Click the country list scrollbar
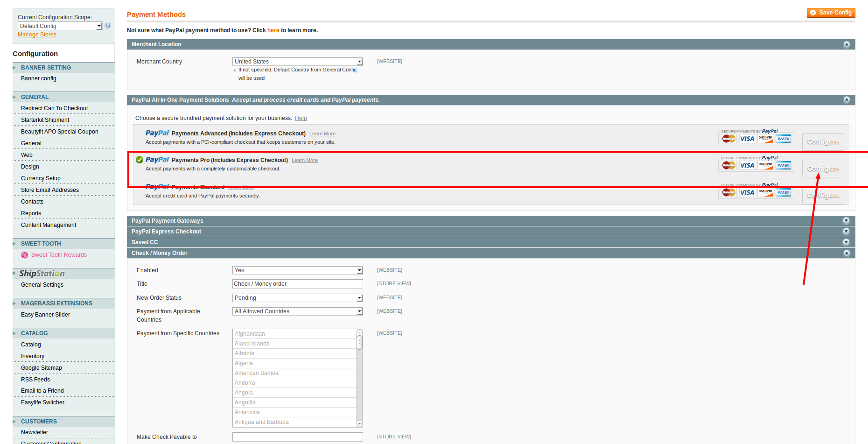Viewport: 868px width, 444px height. click(x=359, y=378)
